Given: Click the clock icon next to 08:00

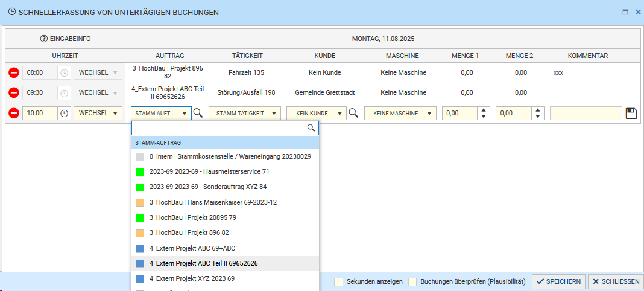Looking at the screenshot, I should 64,73.
